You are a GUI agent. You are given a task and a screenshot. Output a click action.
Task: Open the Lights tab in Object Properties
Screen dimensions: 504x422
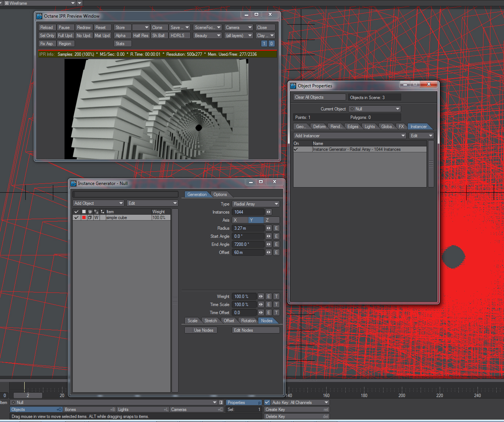370,127
